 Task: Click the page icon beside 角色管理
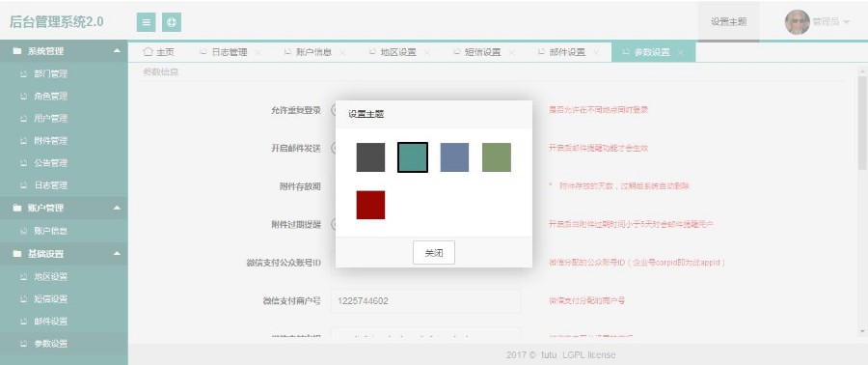23,96
